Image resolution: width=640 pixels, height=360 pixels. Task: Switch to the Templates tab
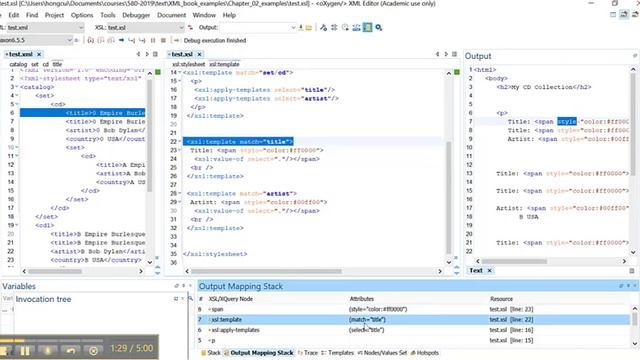pyautogui.click(x=338, y=353)
